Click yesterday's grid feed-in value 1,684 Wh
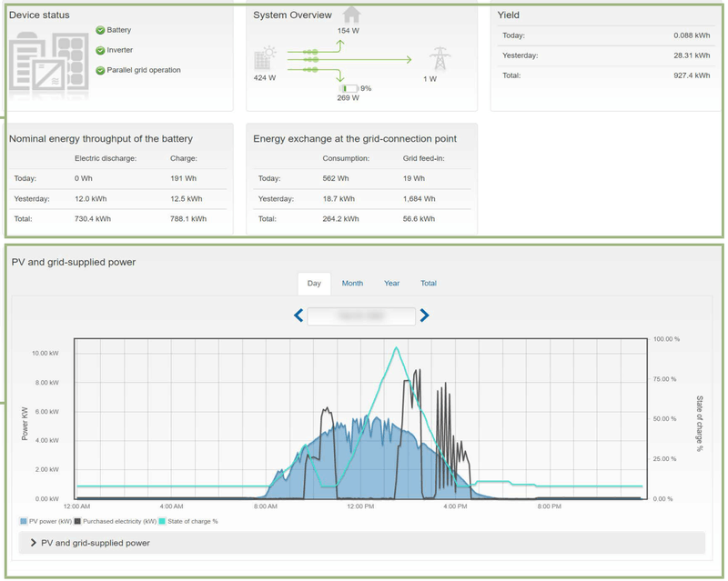Viewport: 728px width, 581px height. pyautogui.click(x=420, y=198)
